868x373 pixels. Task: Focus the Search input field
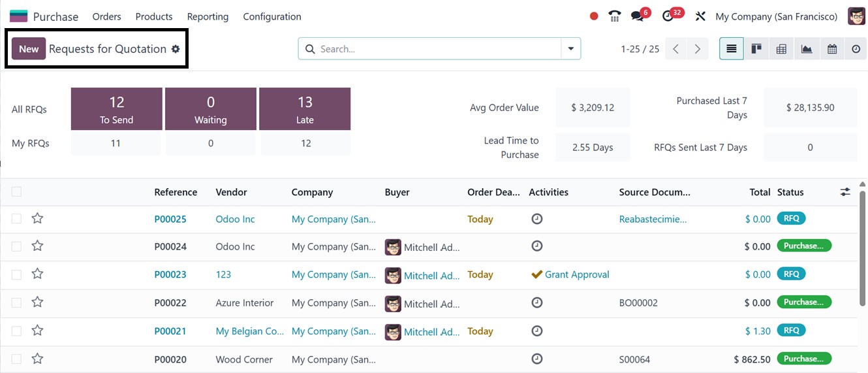[437, 49]
